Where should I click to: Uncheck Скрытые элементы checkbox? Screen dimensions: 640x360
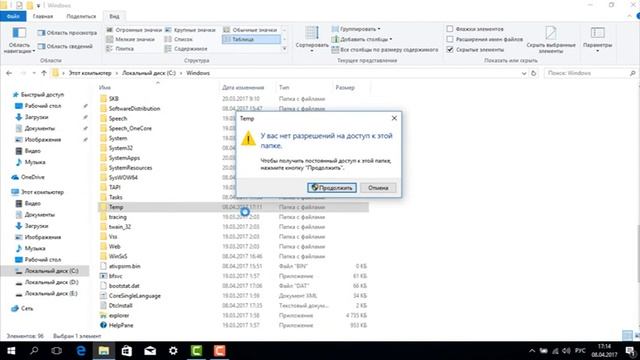tap(450, 49)
